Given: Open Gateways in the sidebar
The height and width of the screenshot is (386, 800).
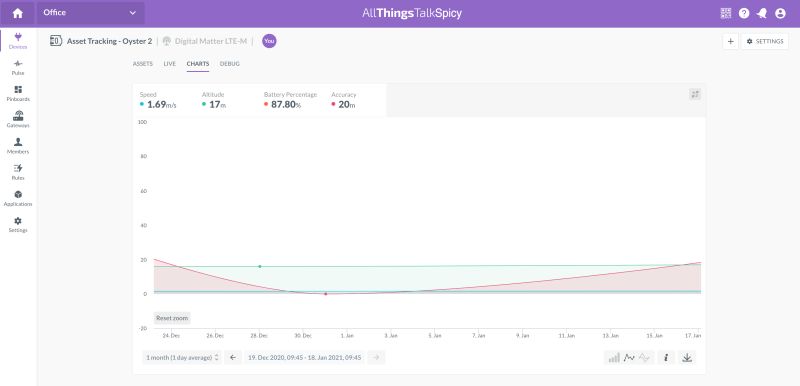Looking at the screenshot, I should click(18, 119).
